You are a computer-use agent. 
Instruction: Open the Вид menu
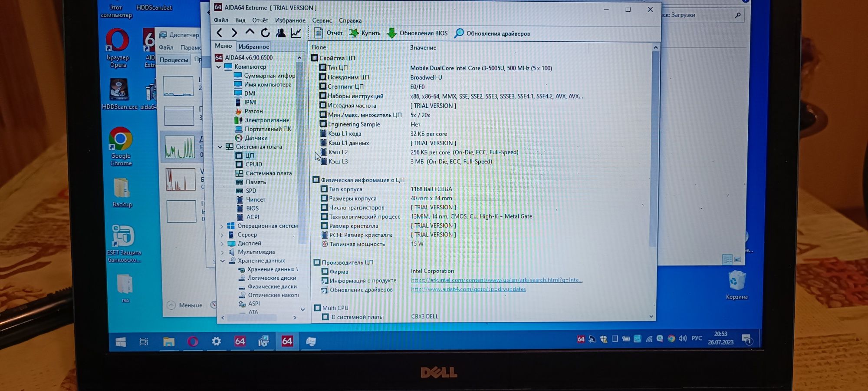coord(240,20)
